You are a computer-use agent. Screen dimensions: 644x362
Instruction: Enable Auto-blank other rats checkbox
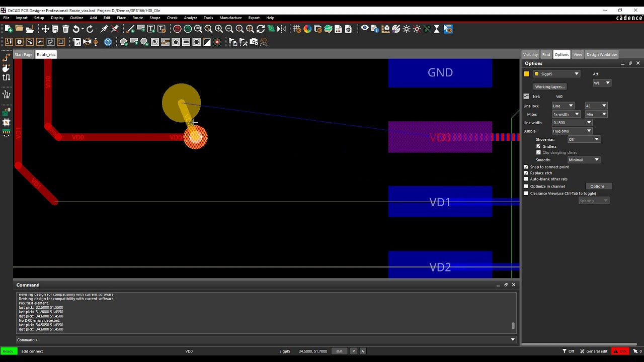[526, 179]
